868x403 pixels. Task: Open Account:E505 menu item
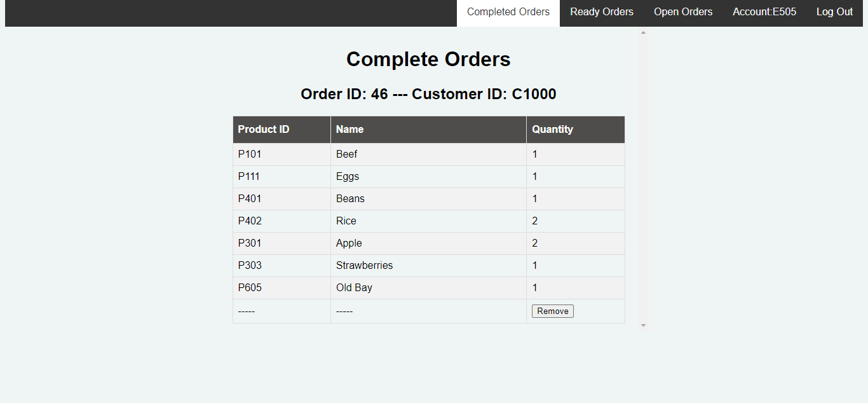point(764,12)
